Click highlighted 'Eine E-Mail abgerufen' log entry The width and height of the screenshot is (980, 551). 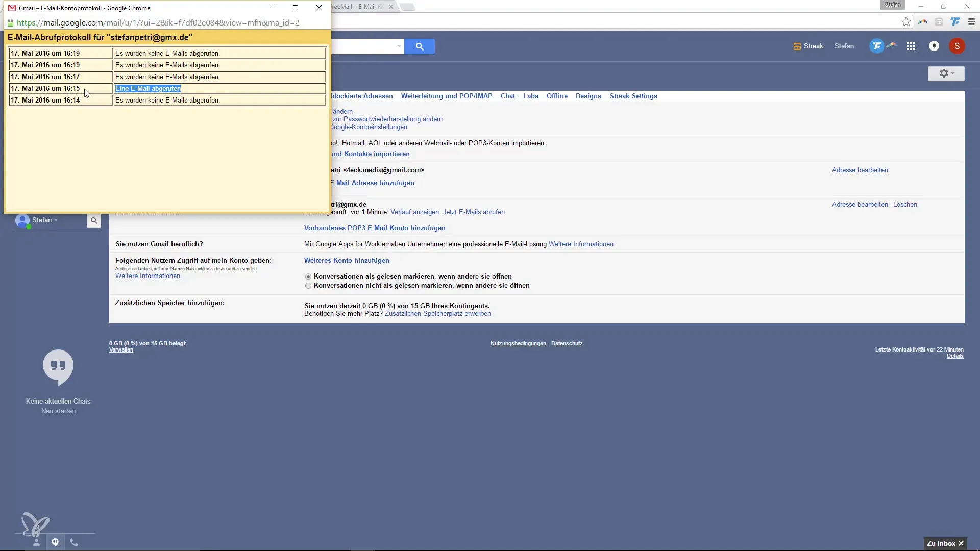point(148,89)
